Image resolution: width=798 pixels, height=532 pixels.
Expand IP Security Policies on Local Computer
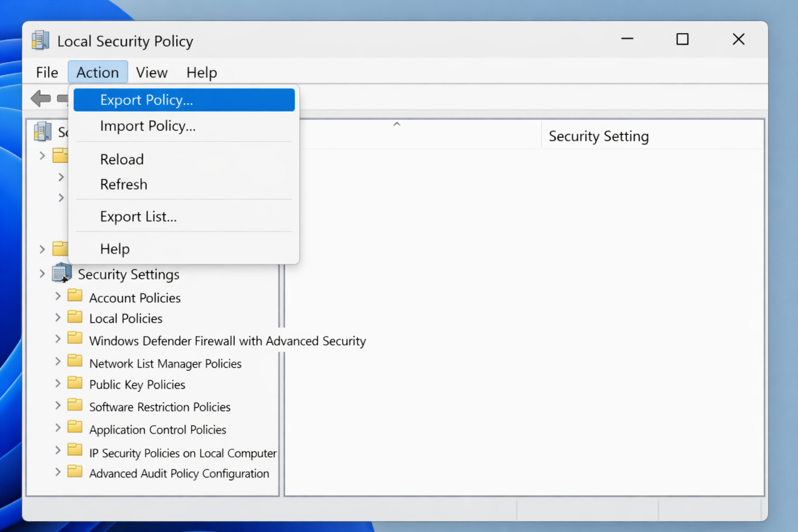click(58, 450)
